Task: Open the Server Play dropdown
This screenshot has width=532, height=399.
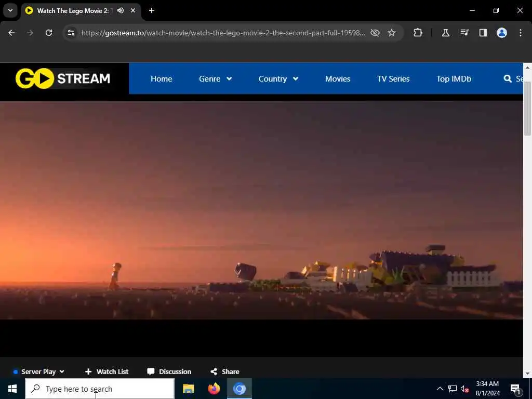Action: coord(38,371)
